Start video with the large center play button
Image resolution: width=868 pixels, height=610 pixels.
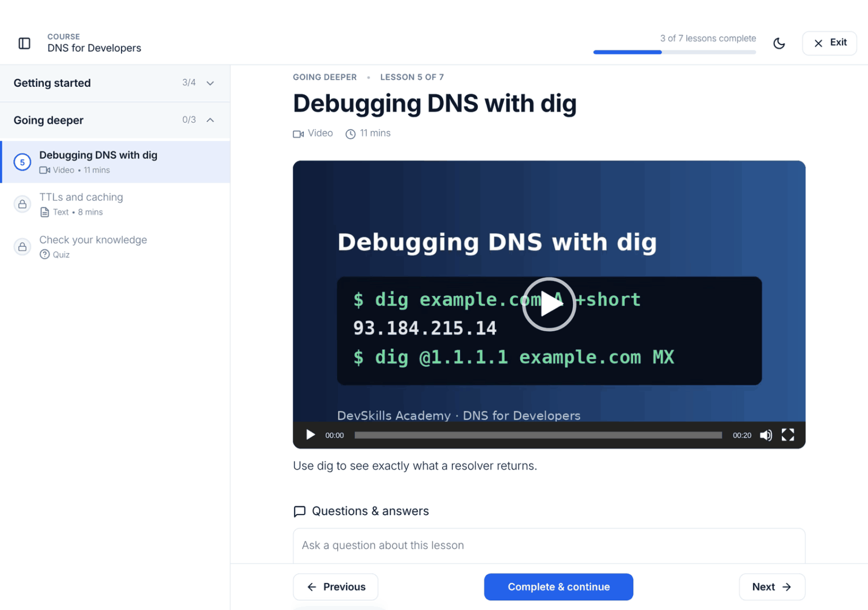549,304
